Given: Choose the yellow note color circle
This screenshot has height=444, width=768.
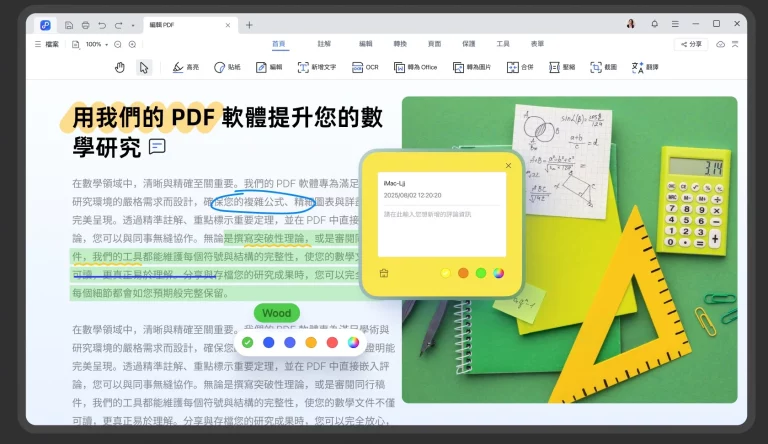Looking at the screenshot, I should [445, 273].
